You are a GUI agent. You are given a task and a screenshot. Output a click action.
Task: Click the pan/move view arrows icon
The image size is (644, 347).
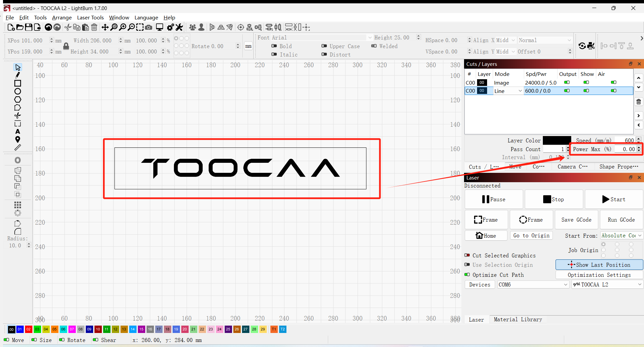click(x=105, y=27)
